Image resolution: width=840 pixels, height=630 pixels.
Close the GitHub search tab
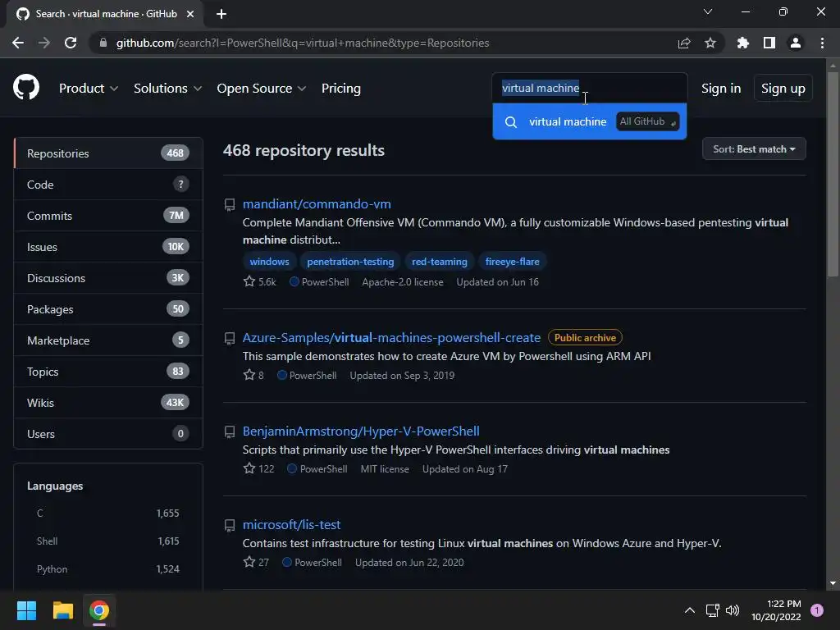[190, 14]
